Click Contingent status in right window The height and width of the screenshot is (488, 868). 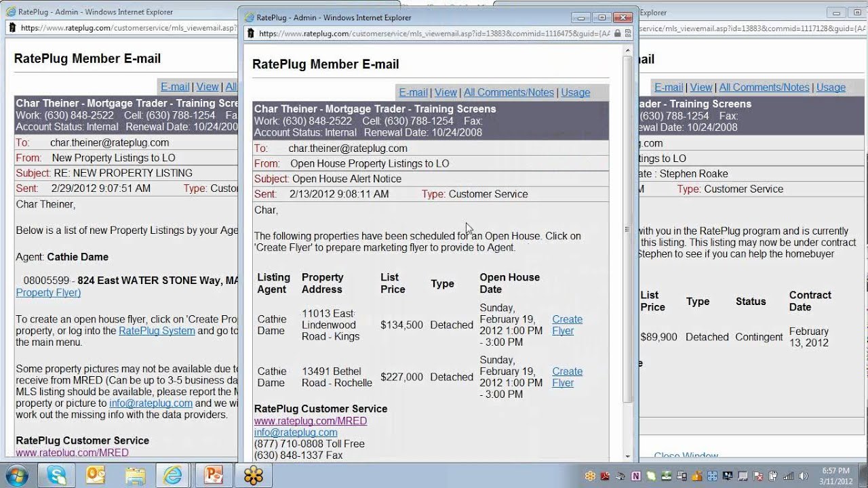(x=759, y=337)
